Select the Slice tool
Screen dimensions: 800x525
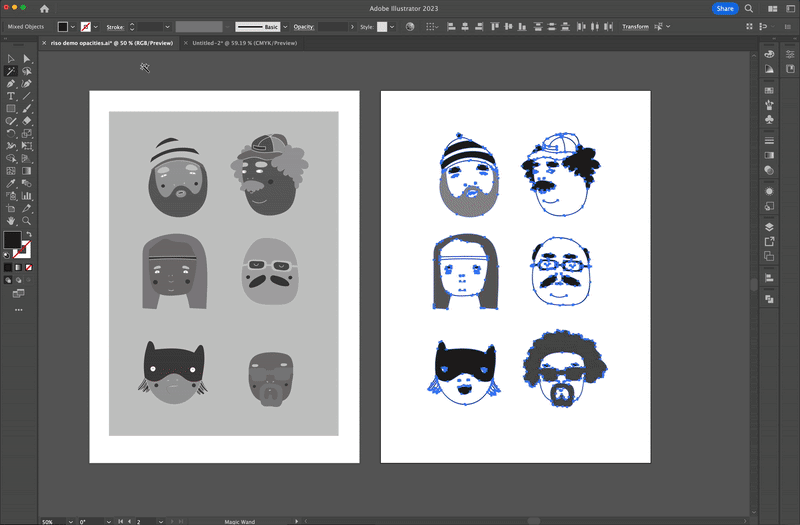[27, 209]
